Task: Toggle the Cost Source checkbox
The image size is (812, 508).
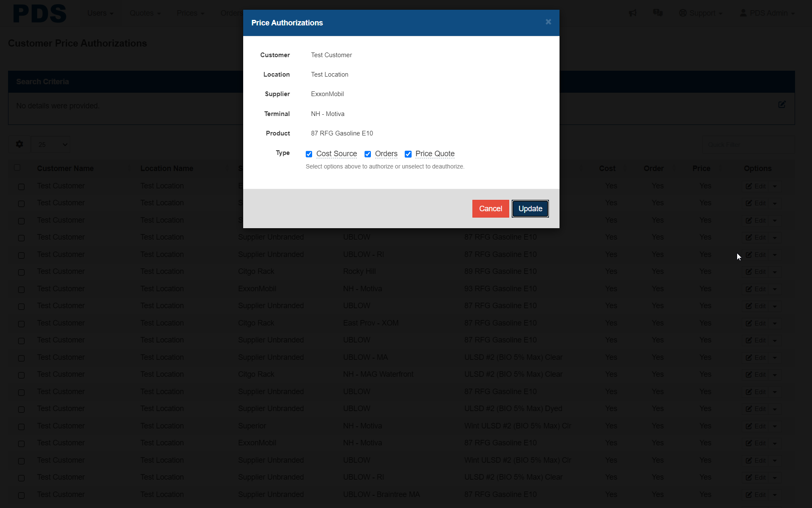Action: click(x=309, y=154)
